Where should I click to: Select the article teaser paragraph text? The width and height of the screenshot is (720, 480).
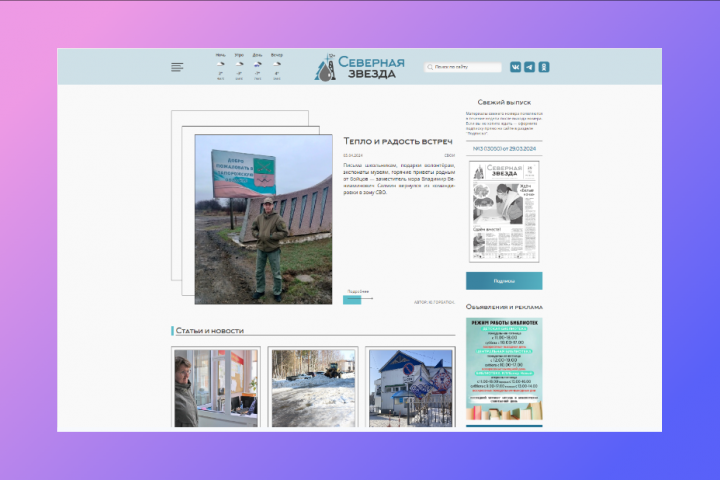(x=399, y=179)
